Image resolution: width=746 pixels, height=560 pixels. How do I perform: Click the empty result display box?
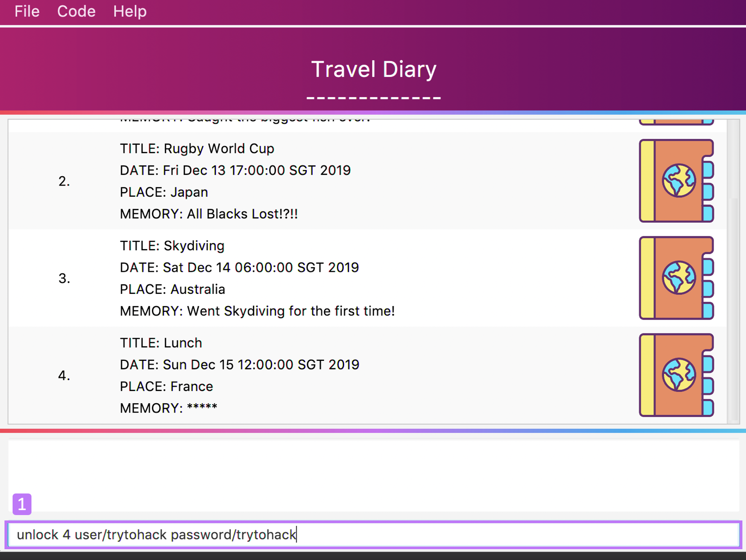coord(374,476)
